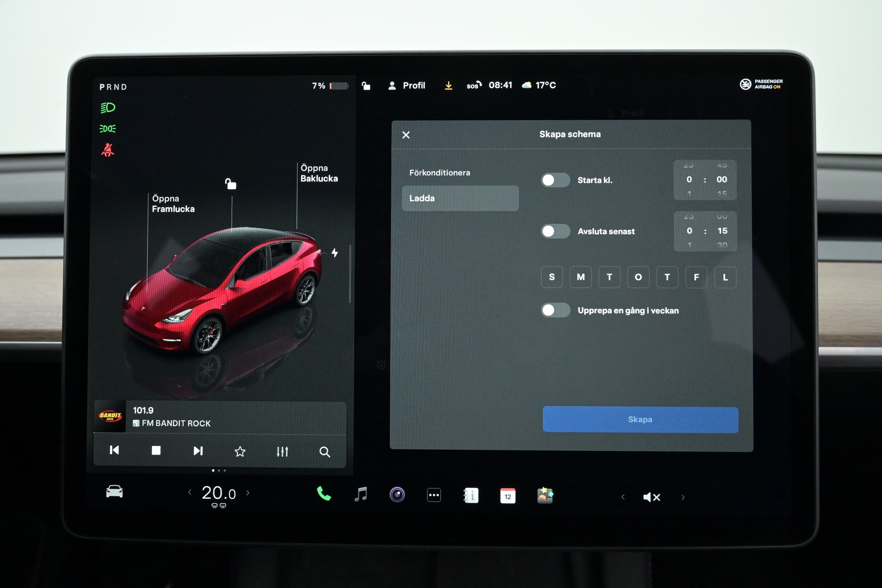882x588 pixels.
Task: Open the phone app icon
Action: click(324, 494)
